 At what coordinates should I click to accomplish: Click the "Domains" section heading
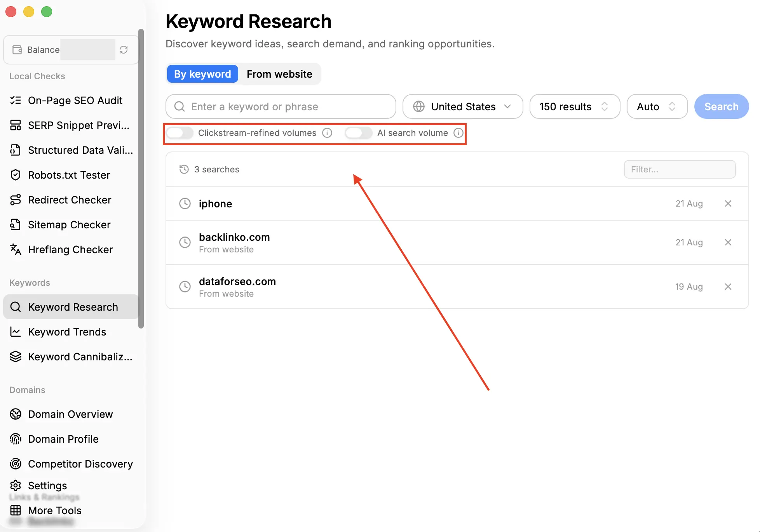(x=27, y=390)
